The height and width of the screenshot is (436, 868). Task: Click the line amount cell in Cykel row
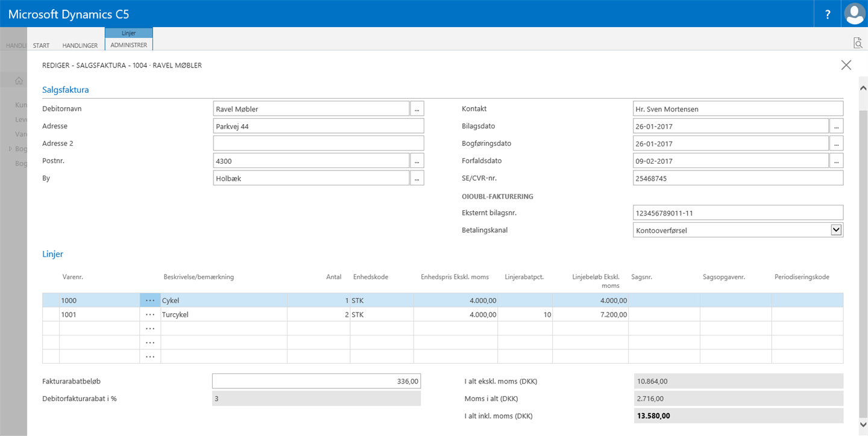(590, 301)
